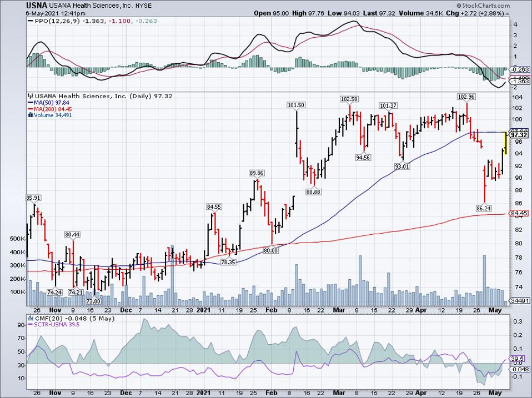Click the Last 97.32 header value
The height and width of the screenshot is (398, 532).
tap(379, 13)
